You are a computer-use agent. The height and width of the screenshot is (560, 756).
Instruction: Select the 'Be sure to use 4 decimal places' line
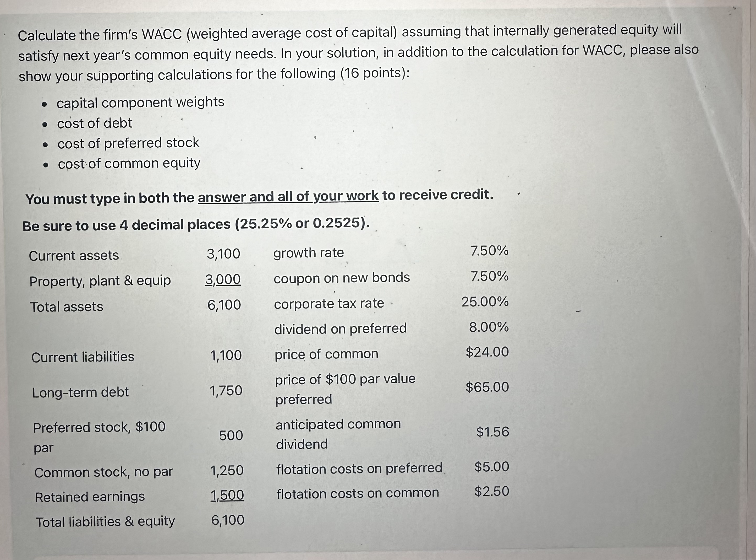(x=196, y=224)
